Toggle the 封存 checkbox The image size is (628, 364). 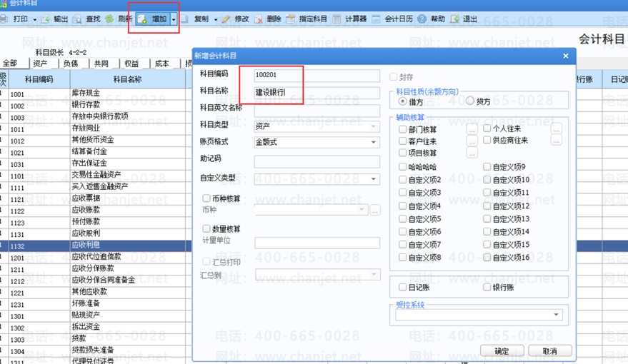click(393, 76)
